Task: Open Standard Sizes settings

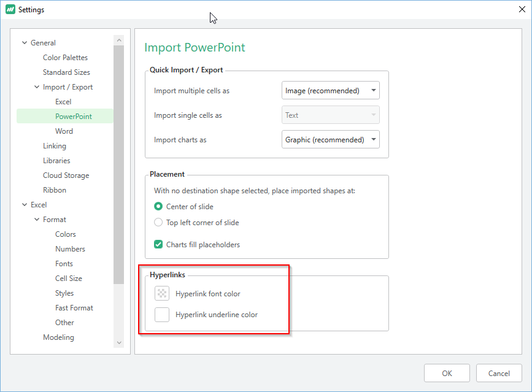Action: [66, 72]
